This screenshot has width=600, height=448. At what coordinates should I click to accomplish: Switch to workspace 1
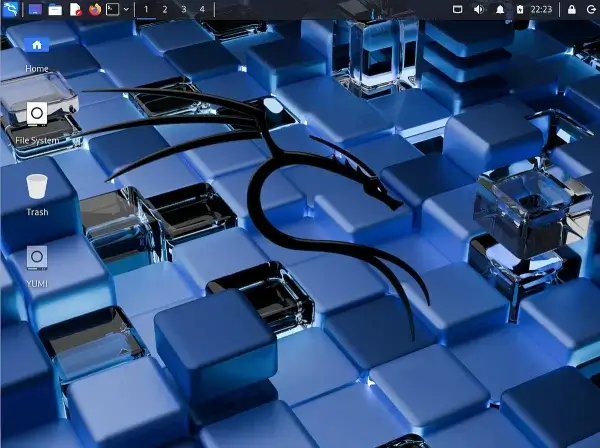click(146, 9)
